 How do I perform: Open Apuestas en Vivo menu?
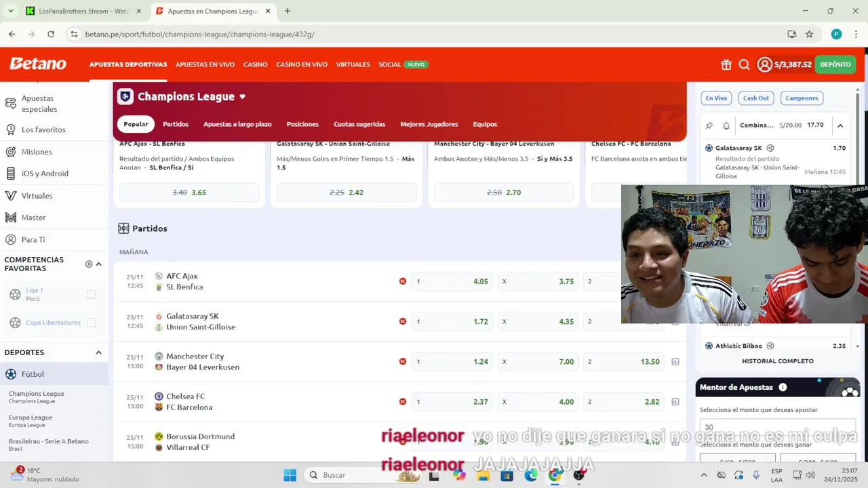205,64
